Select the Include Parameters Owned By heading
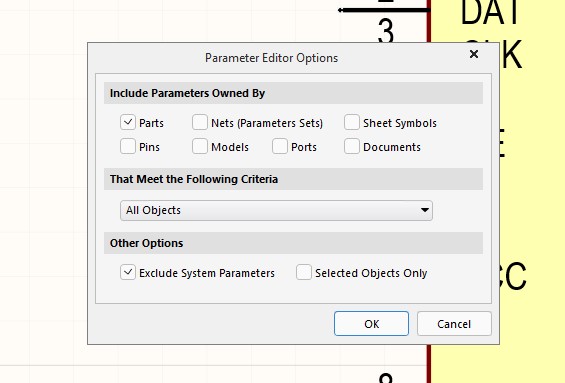 click(x=187, y=93)
